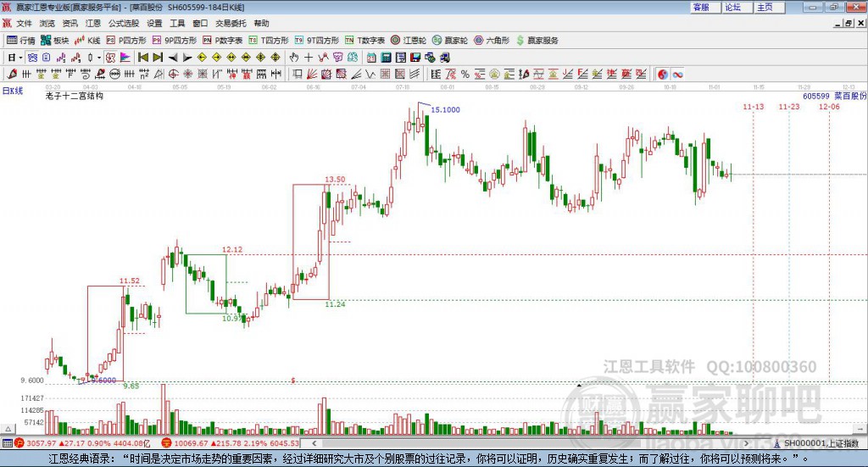The image size is (868, 467).
Task: Click the 老子十二宫结构 chart label
Action: [x=75, y=96]
